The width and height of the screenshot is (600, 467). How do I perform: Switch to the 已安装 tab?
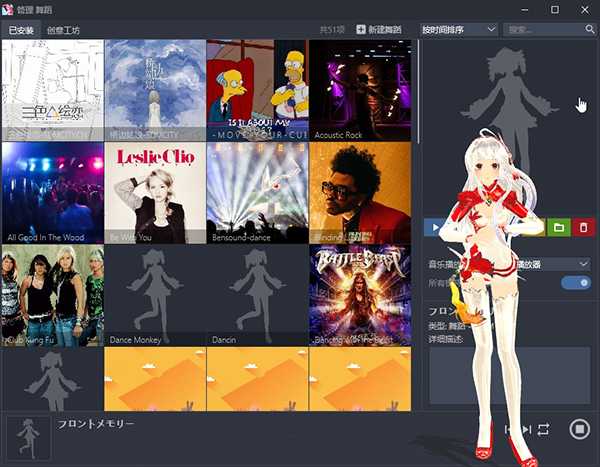[21, 31]
